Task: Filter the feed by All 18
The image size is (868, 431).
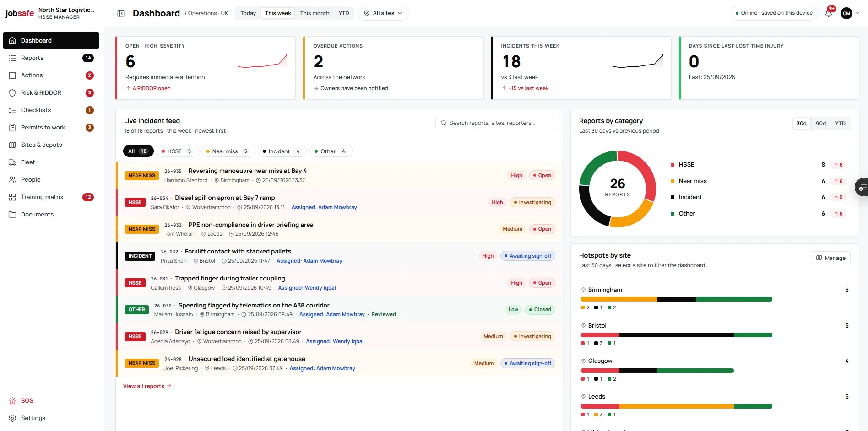Action: (138, 151)
